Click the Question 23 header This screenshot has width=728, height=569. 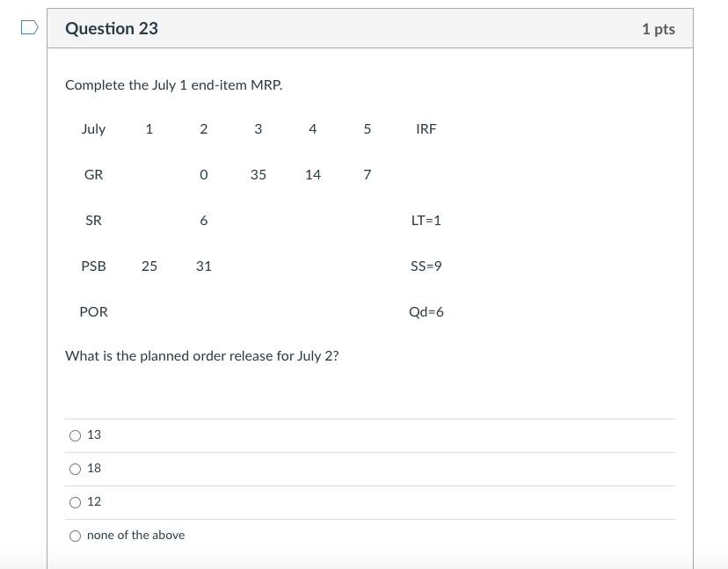[112, 28]
